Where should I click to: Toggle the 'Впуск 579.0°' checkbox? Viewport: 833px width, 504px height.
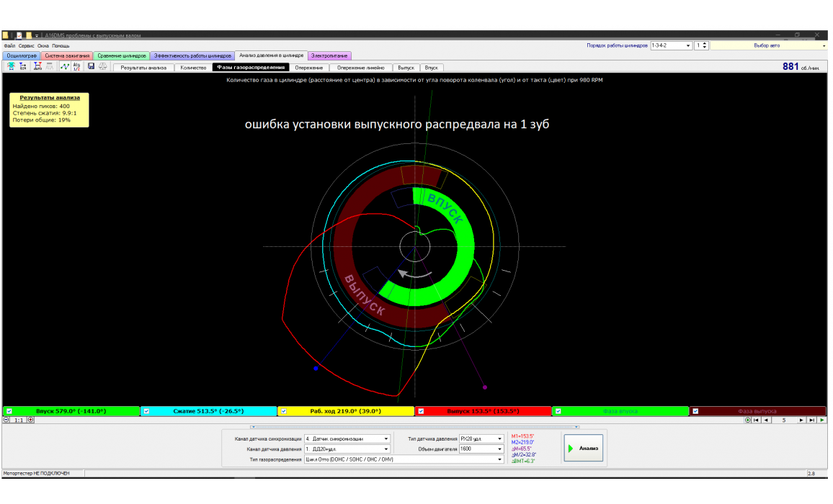[9, 411]
